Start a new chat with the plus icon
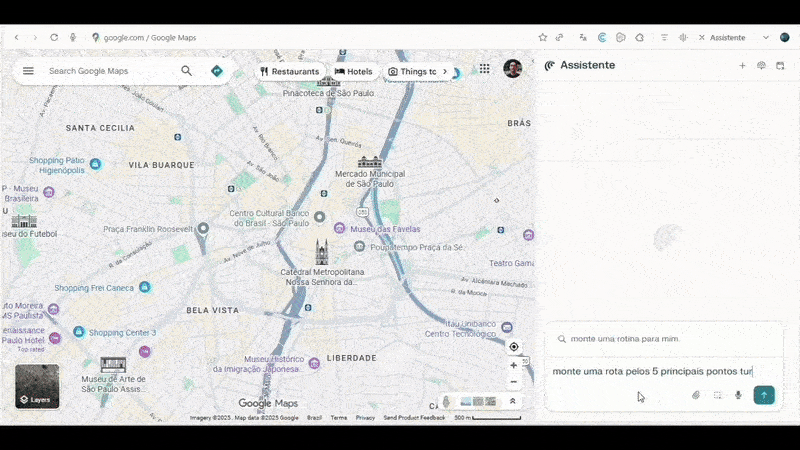Image resolution: width=800 pixels, height=450 pixels. coord(742,66)
